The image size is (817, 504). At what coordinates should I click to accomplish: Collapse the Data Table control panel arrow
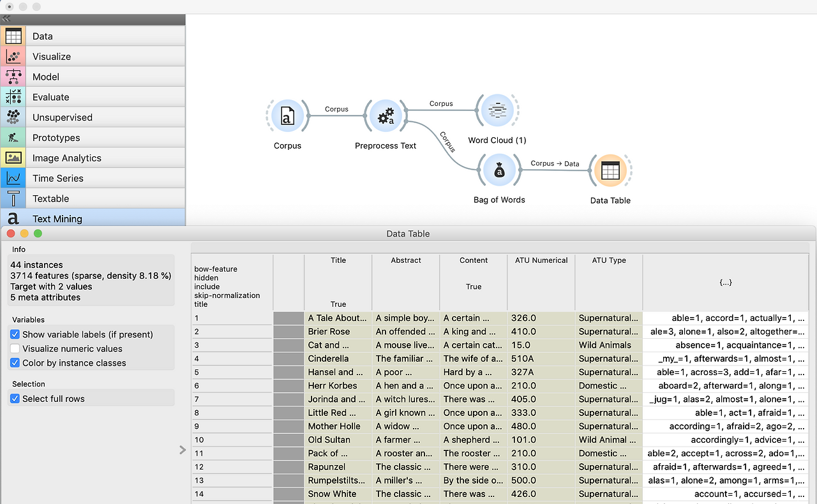click(183, 450)
